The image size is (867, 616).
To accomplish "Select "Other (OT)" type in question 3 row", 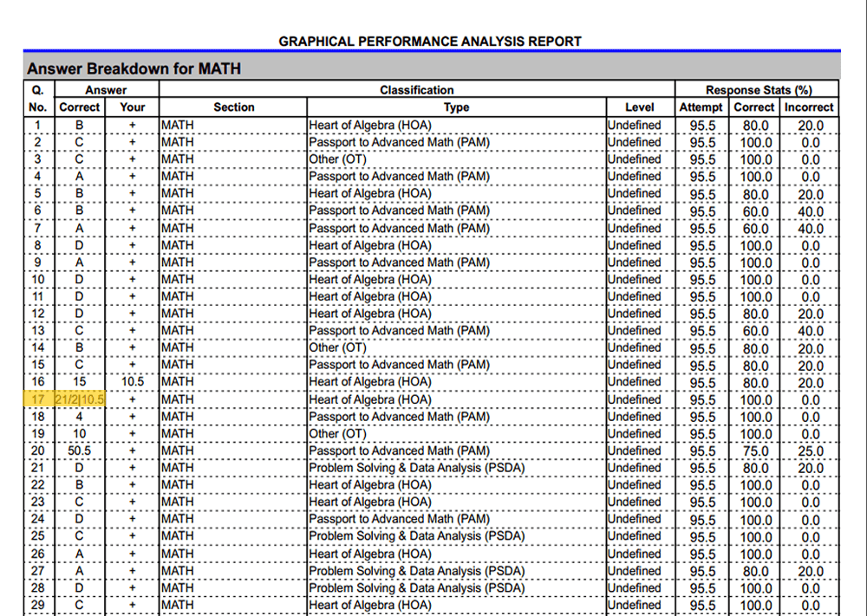I will [x=337, y=159].
